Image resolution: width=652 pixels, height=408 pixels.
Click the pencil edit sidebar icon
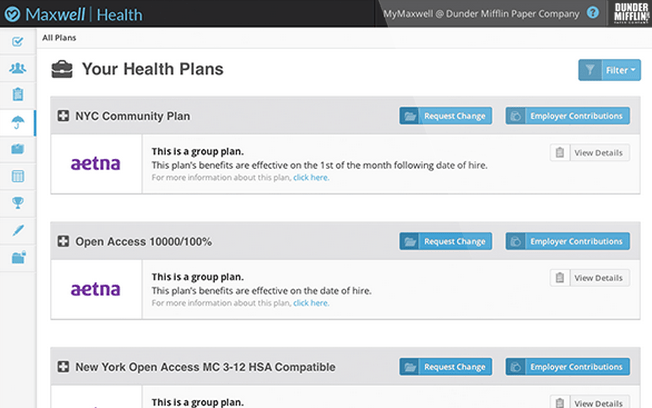click(17, 230)
